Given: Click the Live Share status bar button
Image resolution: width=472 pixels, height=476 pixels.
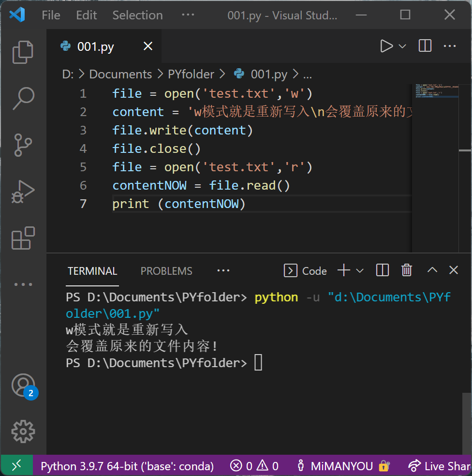Looking at the screenshot, I should point(439,466).
